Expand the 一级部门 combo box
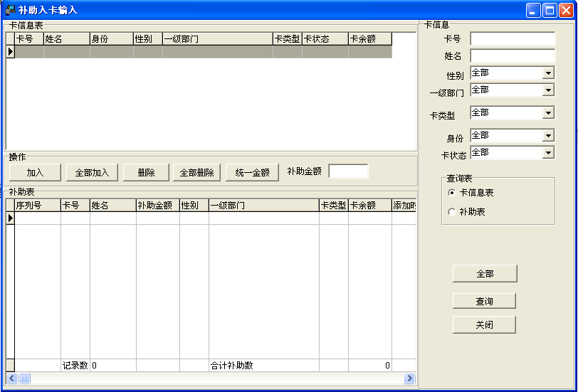This screenshot has width=578, height=392. coord(549,90)
